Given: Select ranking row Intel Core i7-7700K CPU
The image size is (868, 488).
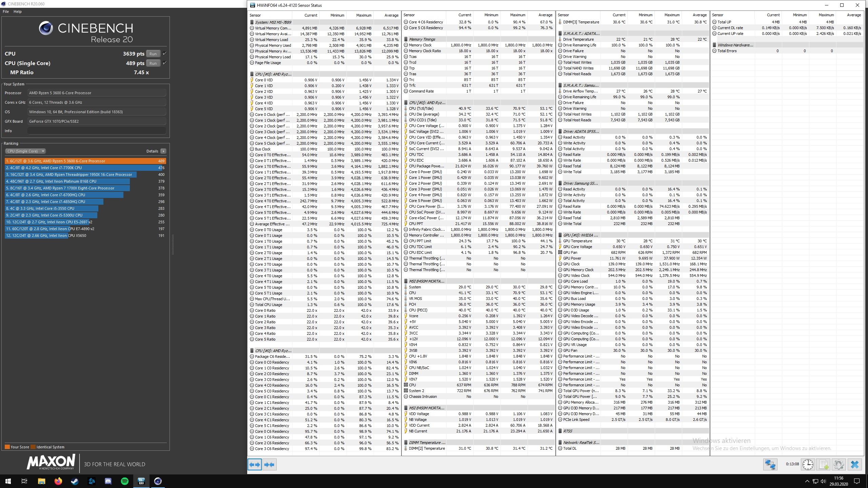Looking at the screenshot, I should 85,168.
